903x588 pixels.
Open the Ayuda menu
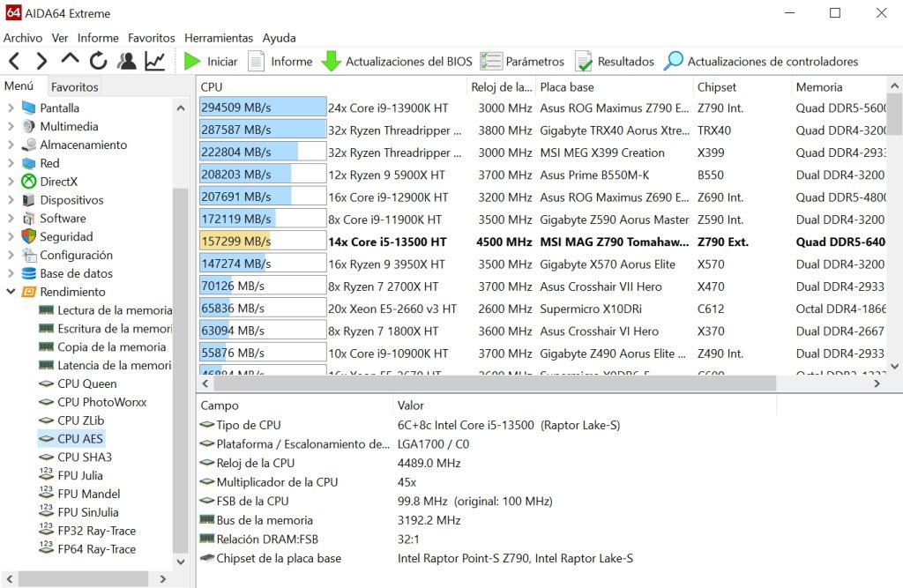coord(280,38)
